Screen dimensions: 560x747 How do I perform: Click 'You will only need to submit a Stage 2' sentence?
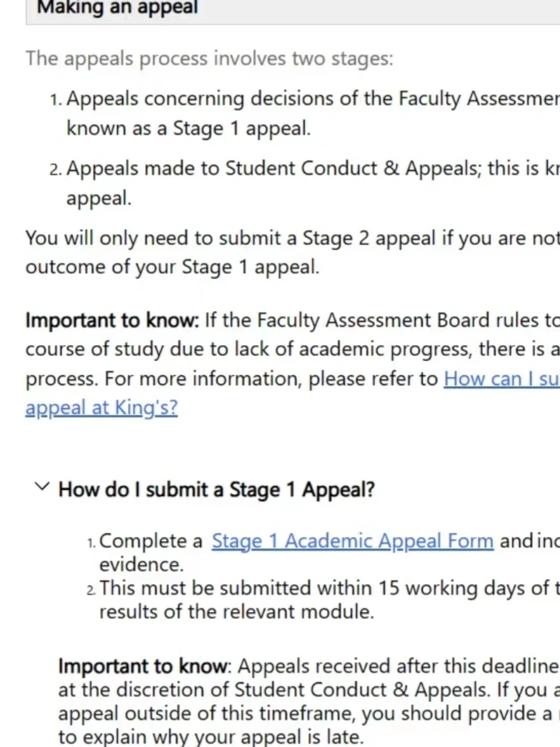(x=292, y=238)
